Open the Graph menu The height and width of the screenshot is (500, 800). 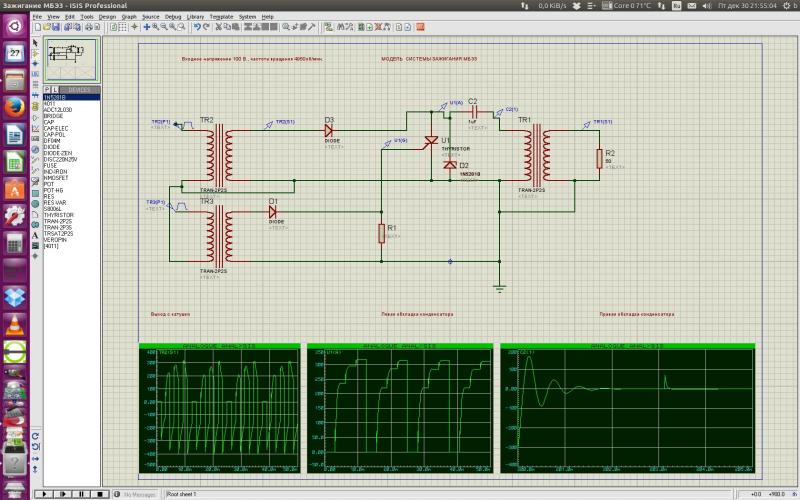(x=129, y=17)
